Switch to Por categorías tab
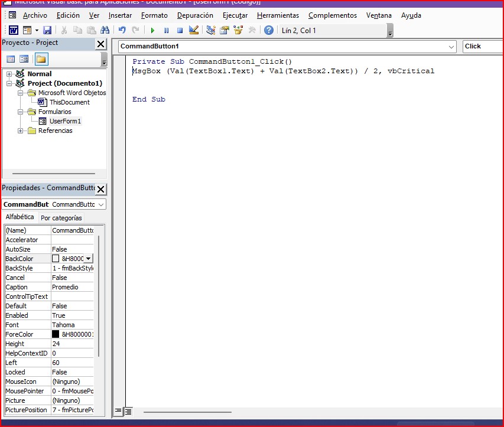The width and height of the screenshot is (504, 427). click(61, 218)
